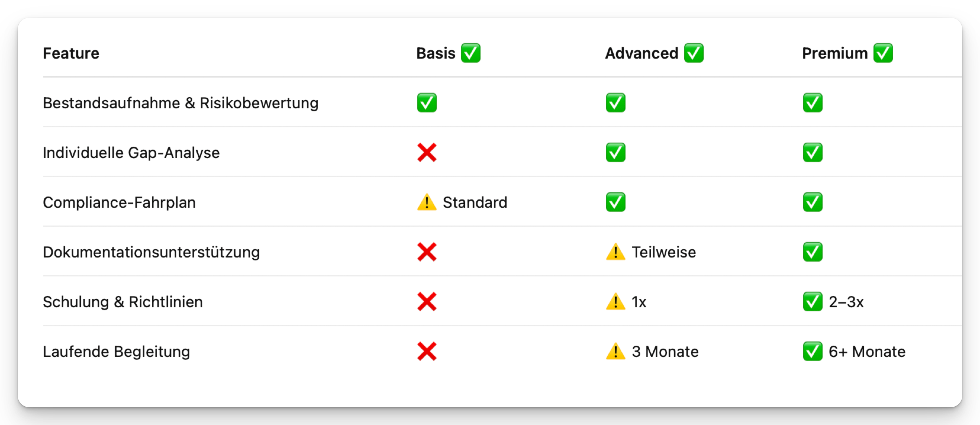Click the checkmark next to 6+ Monate
The height and width of the screenshot is (425, 980).
click(812, 352)
